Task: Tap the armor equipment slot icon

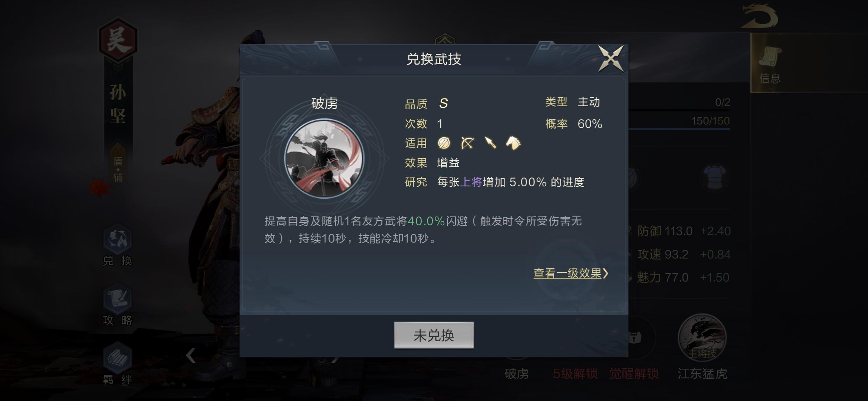Action: coord(714,177)
